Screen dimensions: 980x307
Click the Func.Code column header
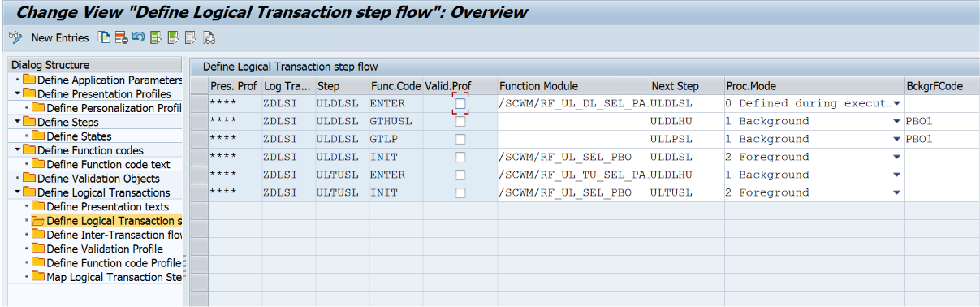point(395,86)
